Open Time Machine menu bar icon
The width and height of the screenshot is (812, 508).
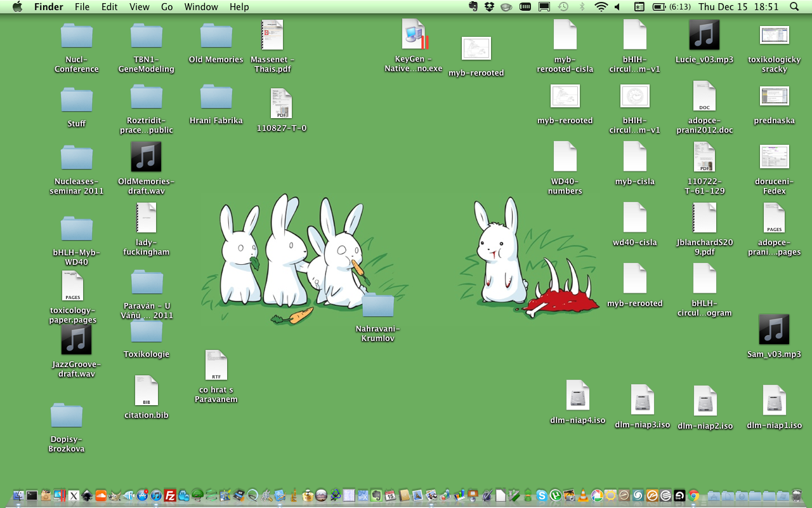(563, 6)
